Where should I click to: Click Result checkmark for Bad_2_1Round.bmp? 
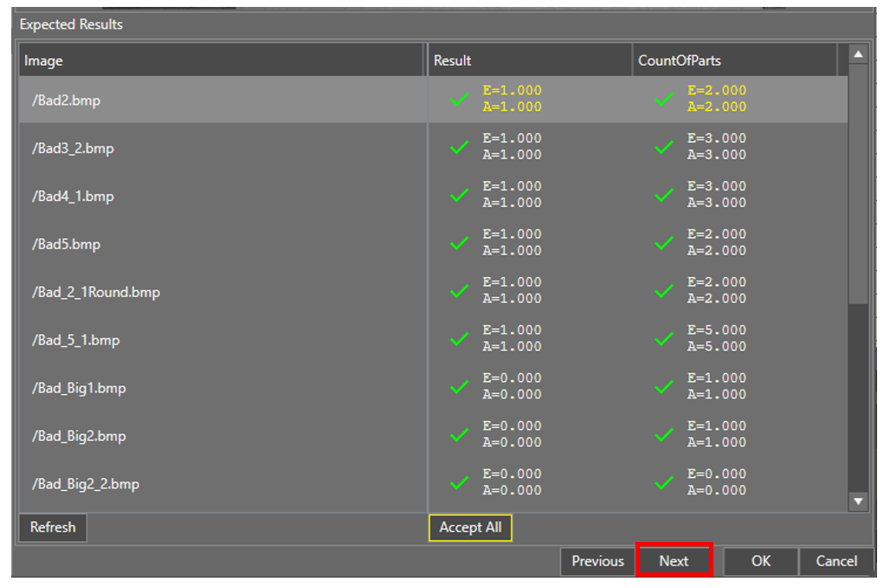click(460, 292)
